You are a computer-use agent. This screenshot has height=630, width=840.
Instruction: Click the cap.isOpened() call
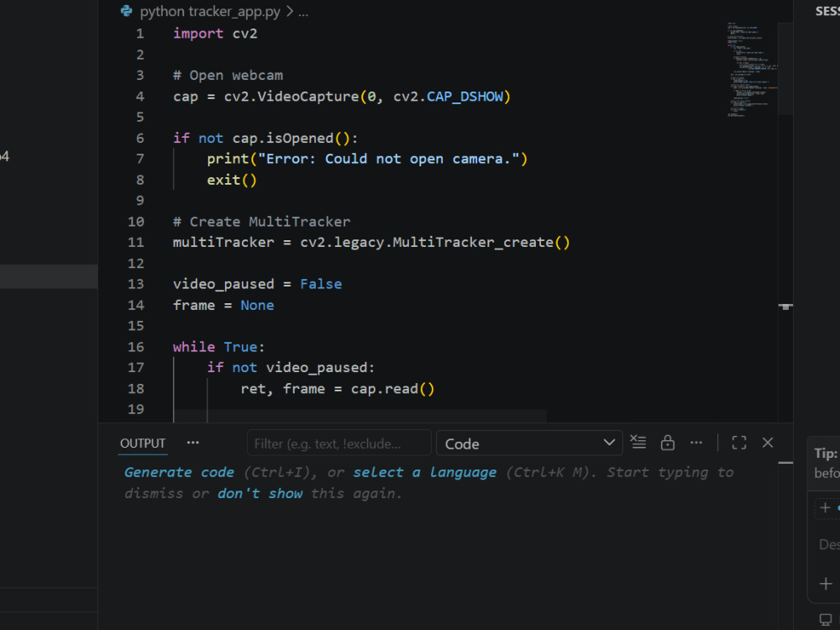point(291,139)
